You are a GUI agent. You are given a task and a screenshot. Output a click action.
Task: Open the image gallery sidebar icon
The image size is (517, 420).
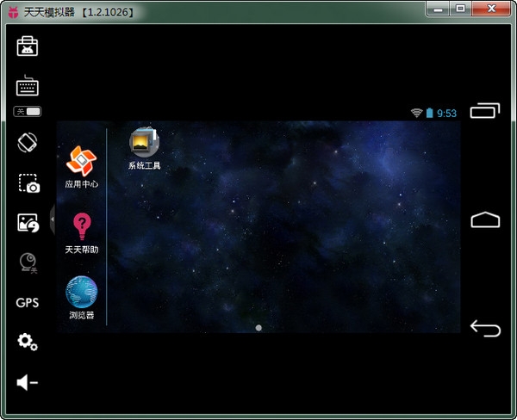pos(28,223)
